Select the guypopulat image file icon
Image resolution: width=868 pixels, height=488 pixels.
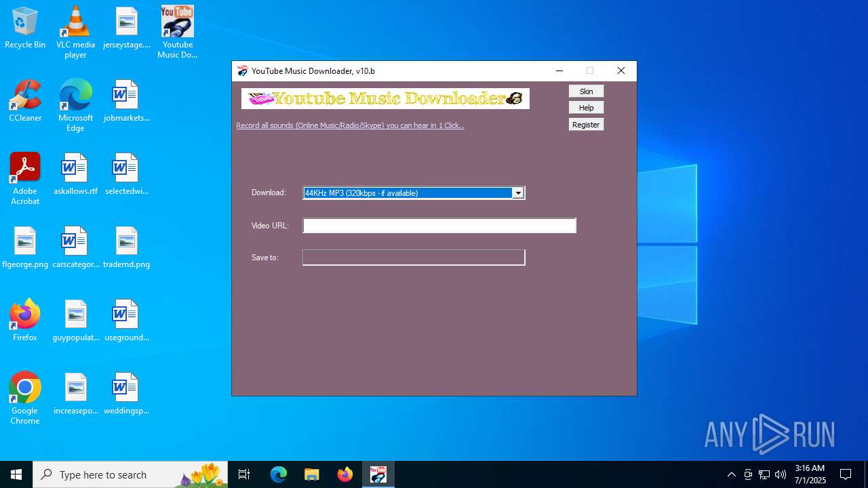[75, 321]
